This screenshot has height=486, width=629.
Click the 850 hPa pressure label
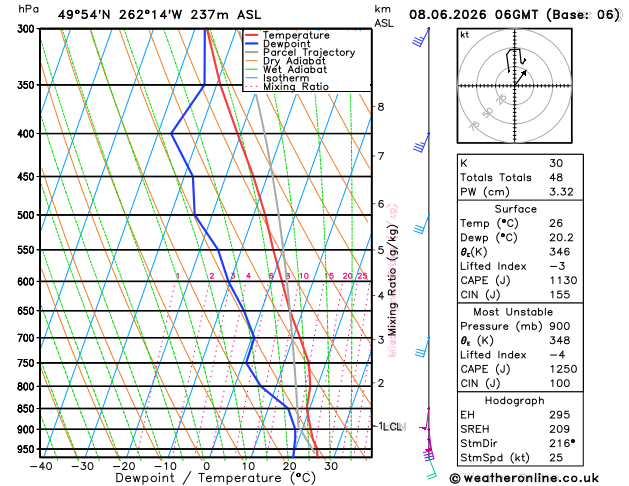[x=26, y=409]
